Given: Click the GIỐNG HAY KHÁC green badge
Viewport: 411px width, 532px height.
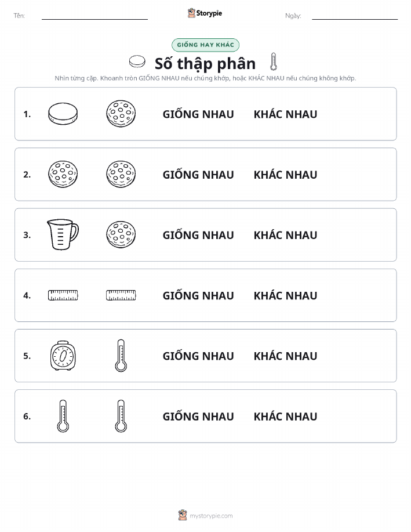Looking at the screenshot, I should pyautogui.click(x=205, y=45).
